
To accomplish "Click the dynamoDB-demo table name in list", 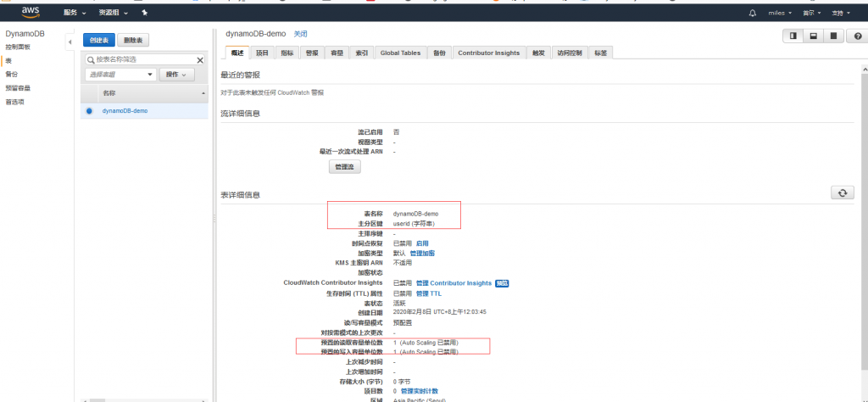I will [125, 111].
